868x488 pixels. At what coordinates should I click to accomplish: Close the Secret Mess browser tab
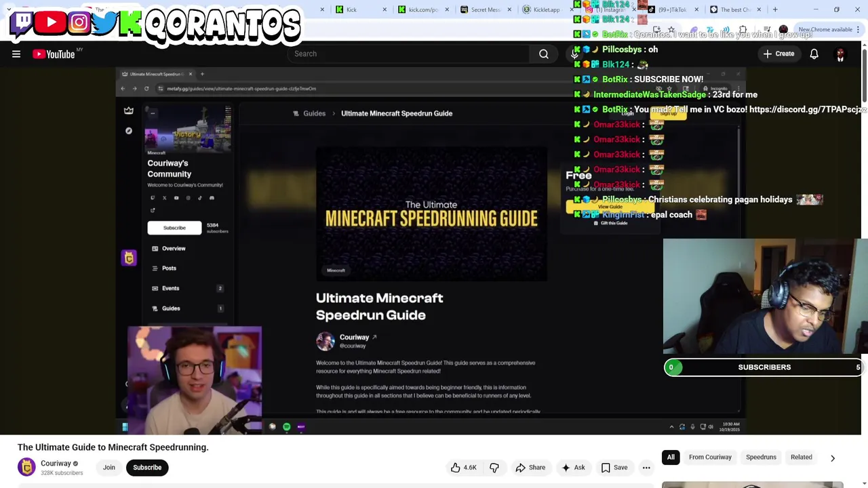click(509, 9)
